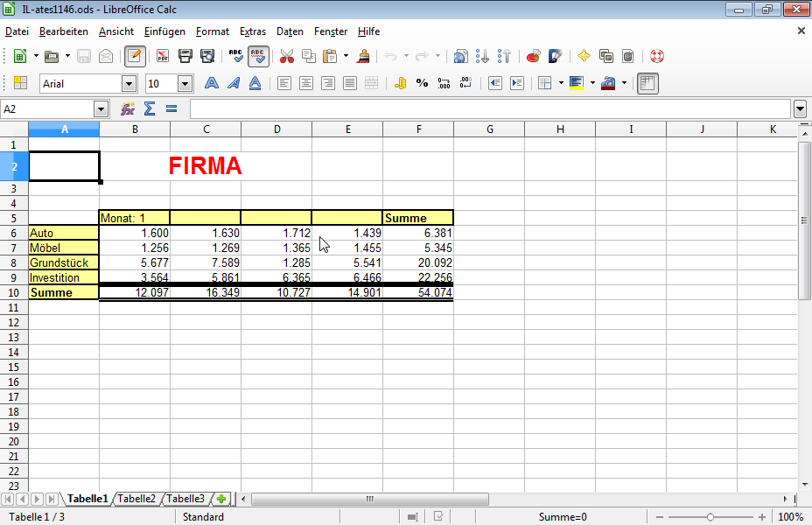Toggle AutoSpellcheck
The image size is (812, 525).
coord(258,56)
